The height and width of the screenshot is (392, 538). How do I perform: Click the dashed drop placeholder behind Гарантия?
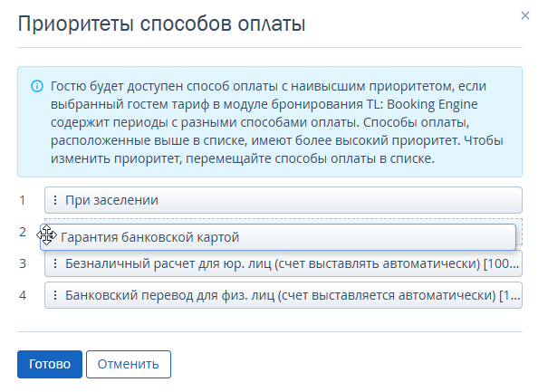click(519, 232)
